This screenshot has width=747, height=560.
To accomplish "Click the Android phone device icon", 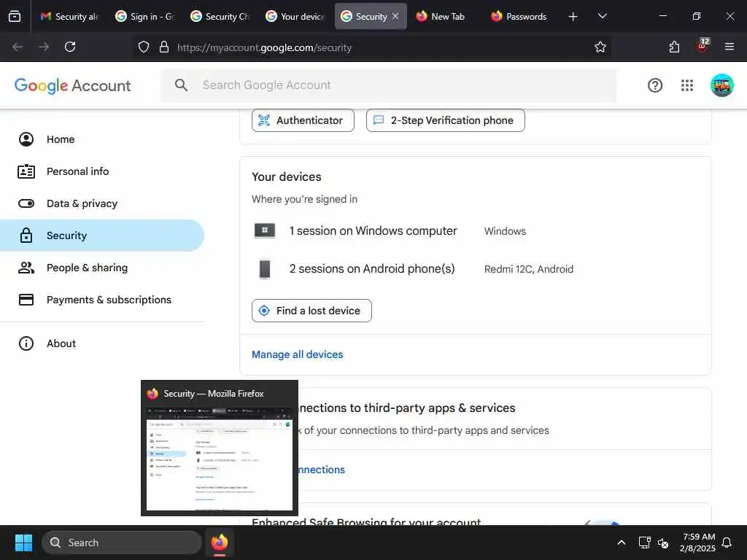I will 264,269.
